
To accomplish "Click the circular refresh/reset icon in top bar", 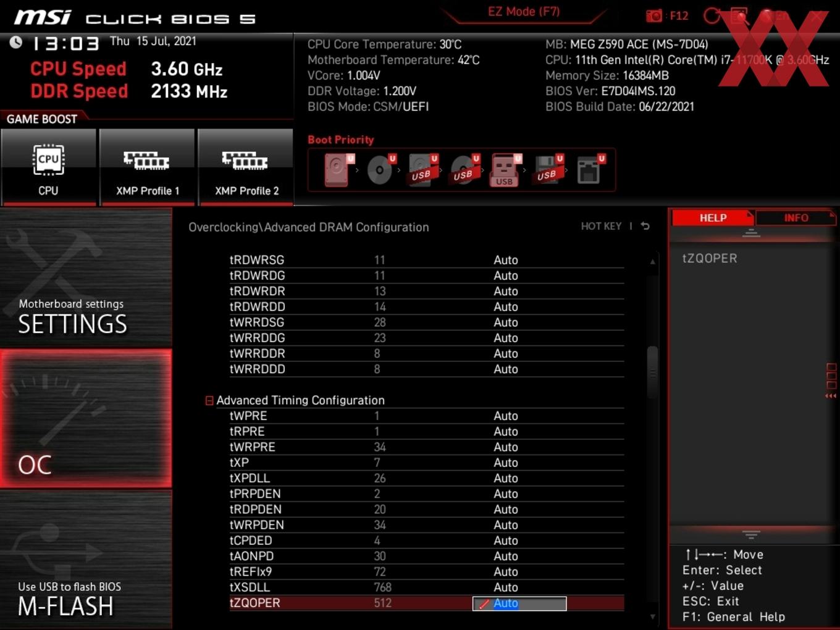I will point(712,15).
